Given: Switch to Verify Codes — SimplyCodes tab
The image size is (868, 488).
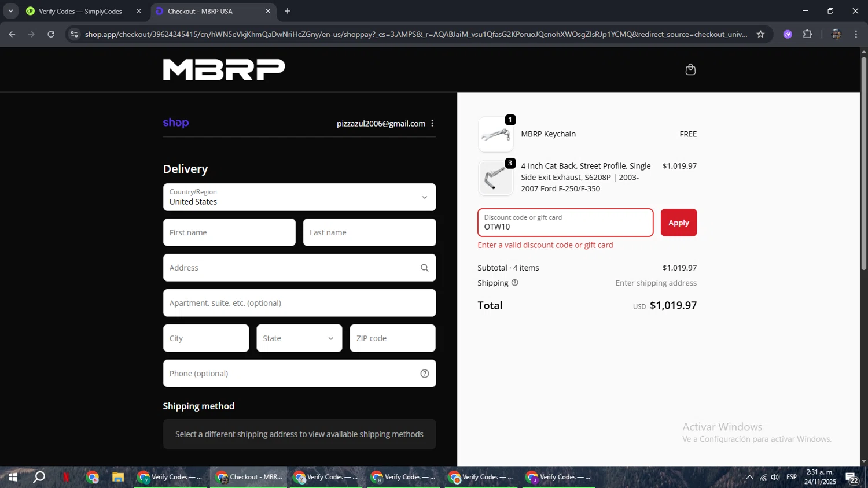Looking at the screenshot, I should tap(82, 11).
